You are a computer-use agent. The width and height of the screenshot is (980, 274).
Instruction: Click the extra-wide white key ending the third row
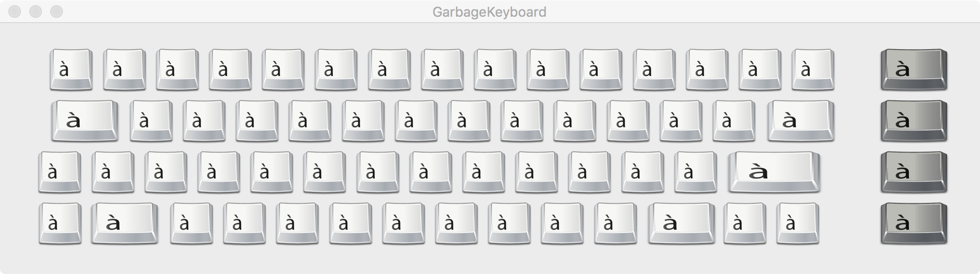click(774, 172)
